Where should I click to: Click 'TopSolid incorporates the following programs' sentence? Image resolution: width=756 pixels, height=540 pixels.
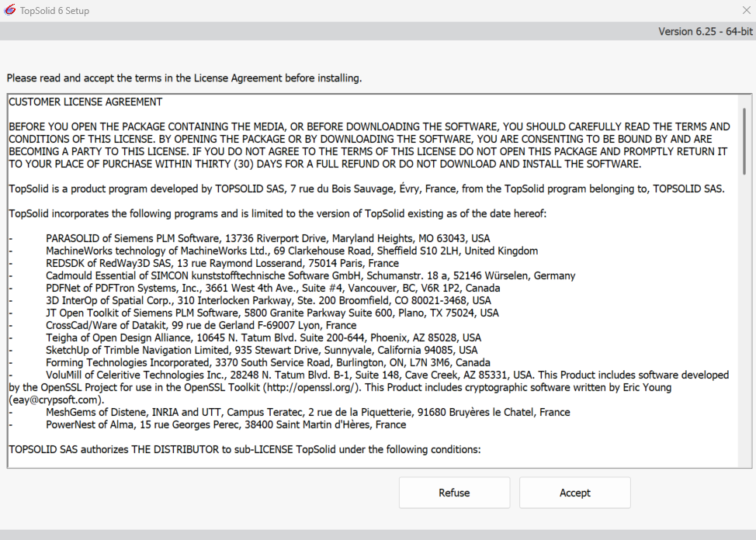[278, 213]
